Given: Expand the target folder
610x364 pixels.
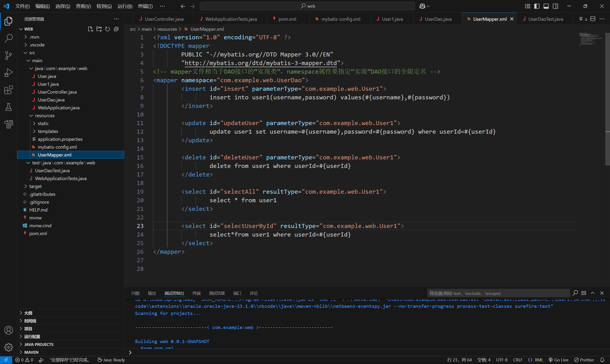Looking at the screenshot, I should coord(35,186).
